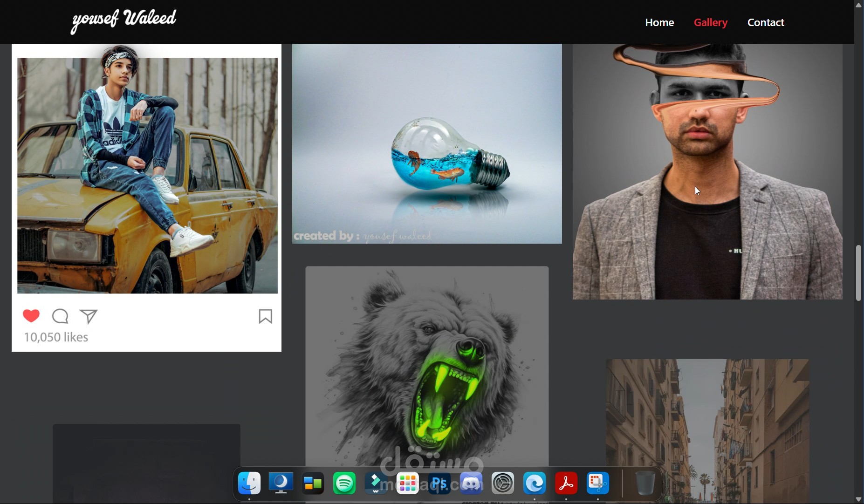
Task: Navigate to the Contact page
Action: (x=766, y=22)
